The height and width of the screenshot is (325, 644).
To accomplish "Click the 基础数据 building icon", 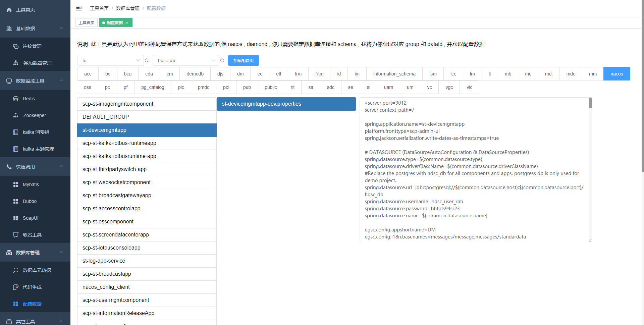I will click(x=9, y=29).
